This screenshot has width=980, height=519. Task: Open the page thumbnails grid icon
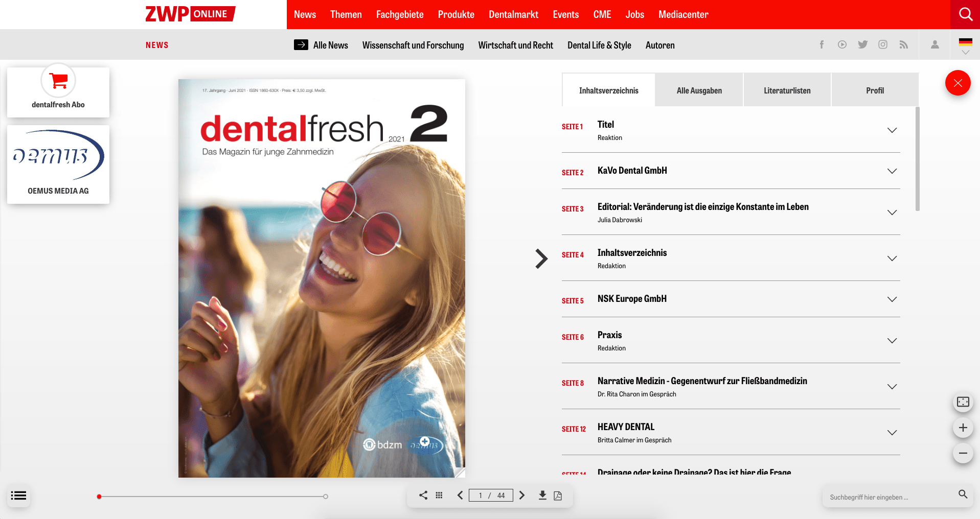point(439,495)
